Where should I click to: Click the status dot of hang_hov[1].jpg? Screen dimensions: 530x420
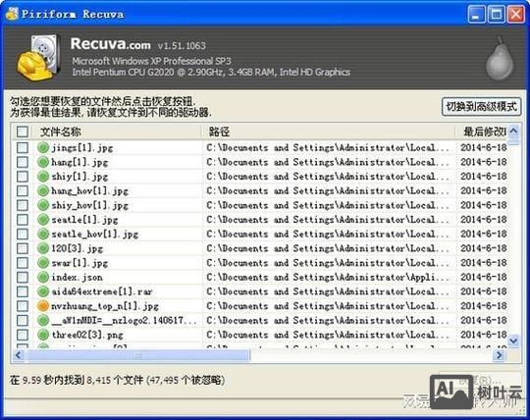click(43, 191)
